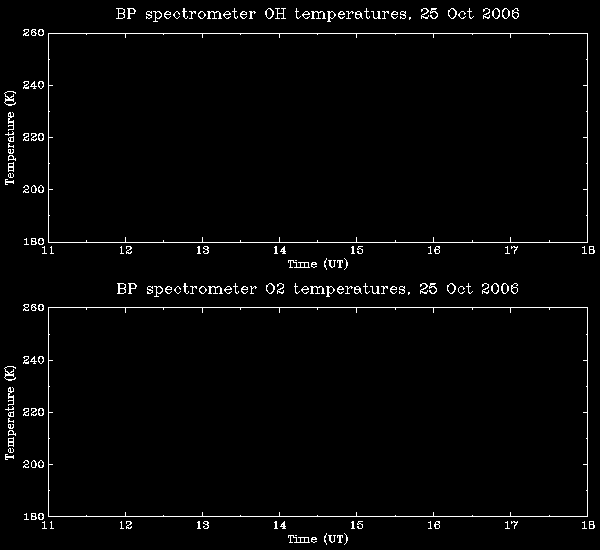Pick hour 13 on OH plot time axis
Viewport: 600px width, 550px height.
[x=202, y=250]
